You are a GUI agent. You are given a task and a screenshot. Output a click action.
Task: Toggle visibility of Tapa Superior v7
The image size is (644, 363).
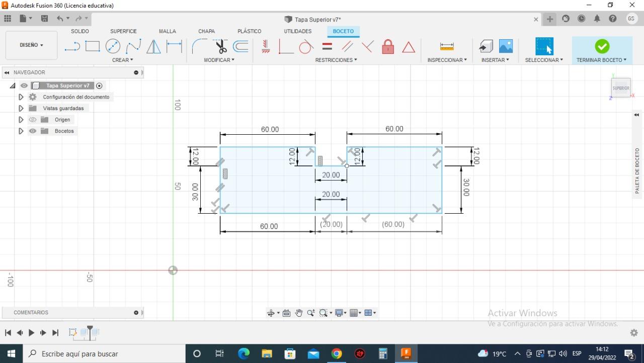coord(24,86)
